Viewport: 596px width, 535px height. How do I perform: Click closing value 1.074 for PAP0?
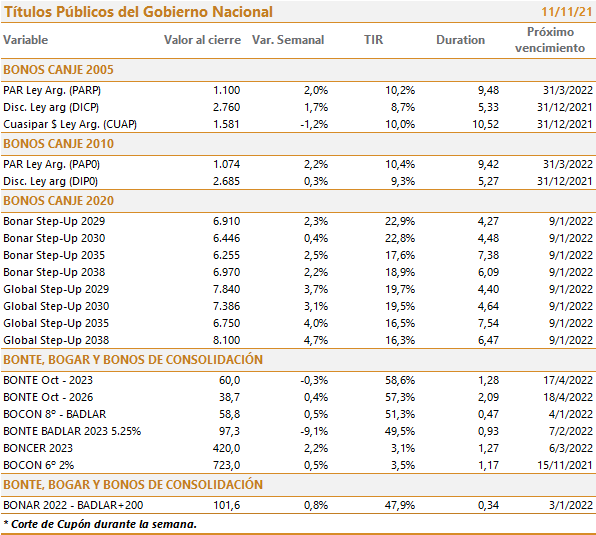(x=227, y=165)
